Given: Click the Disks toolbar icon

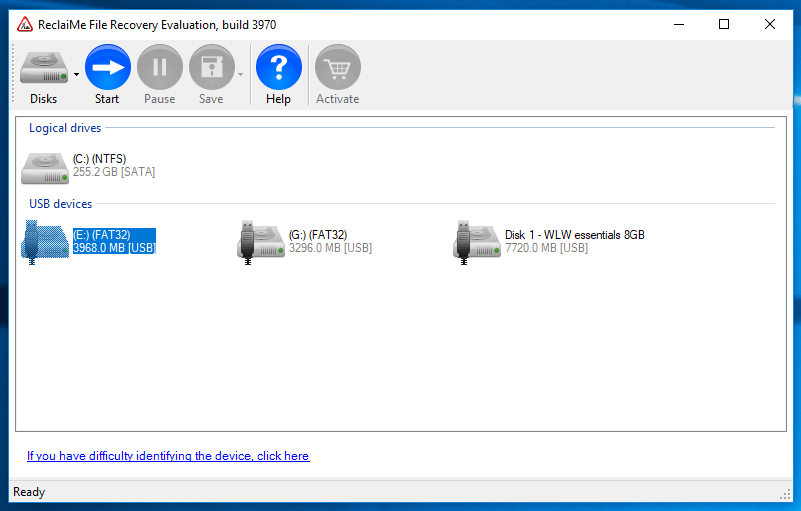Looking at the screenshot, I should tap(43, 68).
